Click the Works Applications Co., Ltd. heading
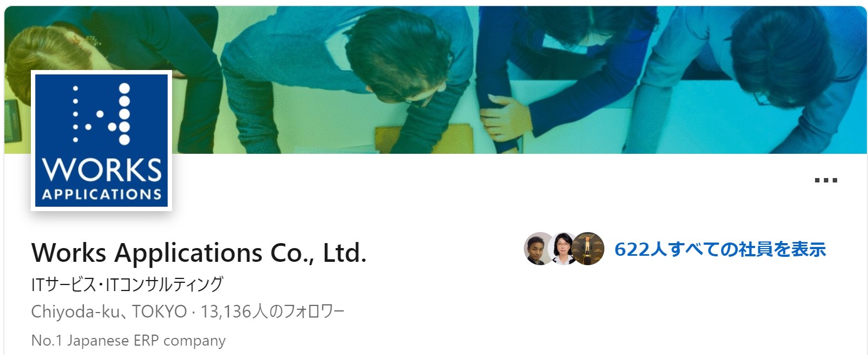This screenshot has height=355, width=868. tap(199, 253)
